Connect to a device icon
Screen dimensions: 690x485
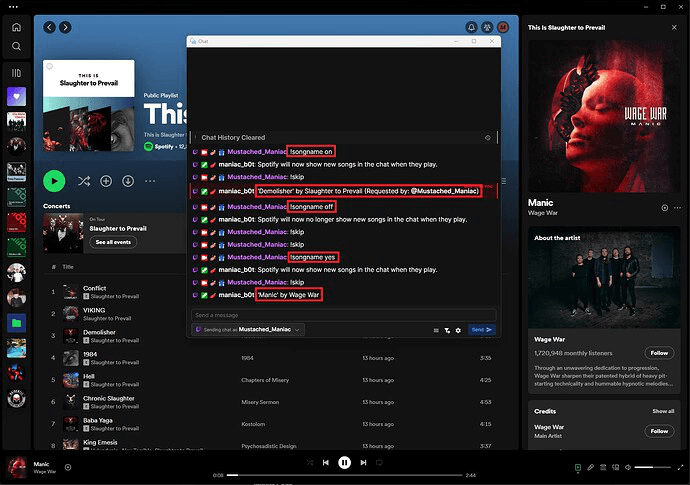point(615,467)
